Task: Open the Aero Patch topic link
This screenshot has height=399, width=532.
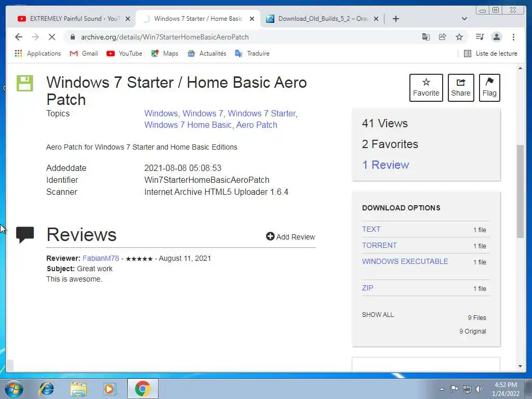Action: click(257, 125)
